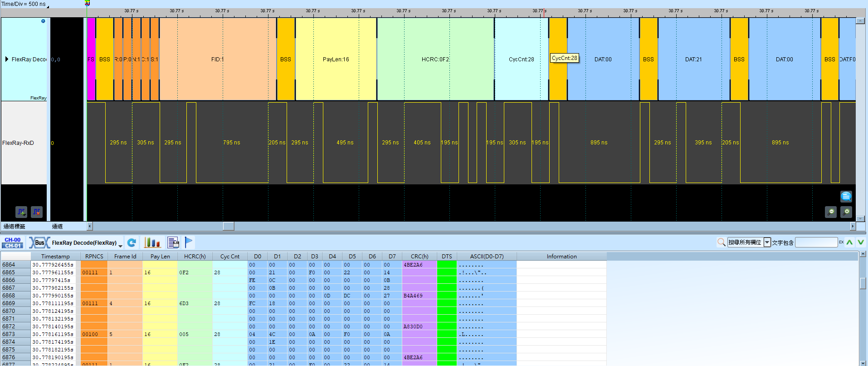Click the HCRC(h) column header
This screenshot has height=366, width=868.
(195, 257)
